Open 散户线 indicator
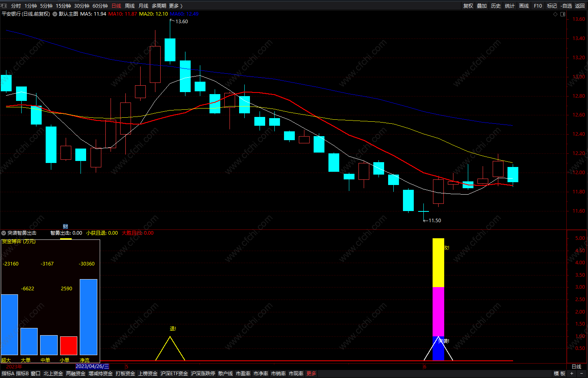The height and width of the screenshot is (378, 588). 226,374
